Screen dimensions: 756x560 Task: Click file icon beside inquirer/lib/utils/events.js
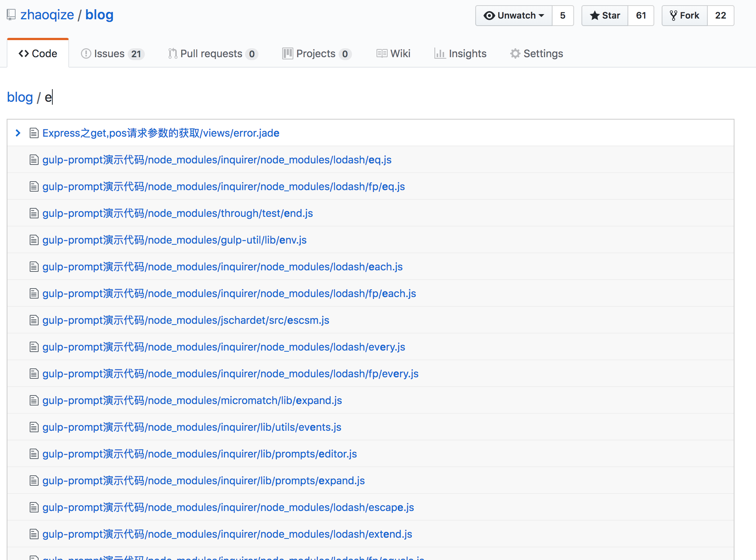34,427
